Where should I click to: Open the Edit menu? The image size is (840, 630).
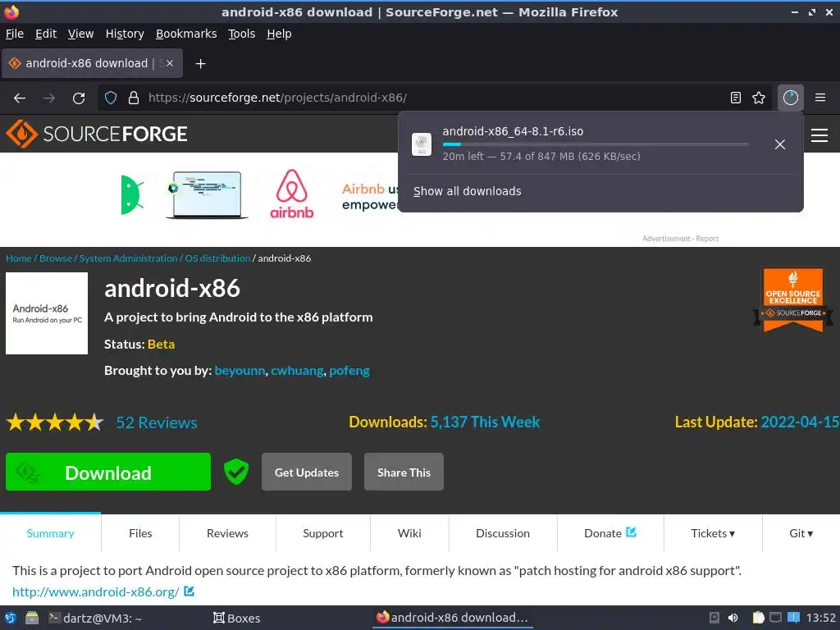tap(46, 34)
